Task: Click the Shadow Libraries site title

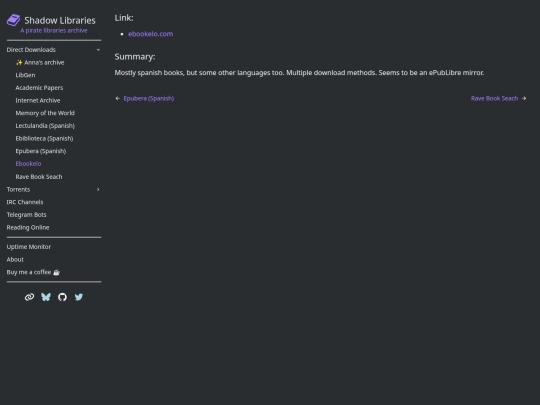Action: 60,21
